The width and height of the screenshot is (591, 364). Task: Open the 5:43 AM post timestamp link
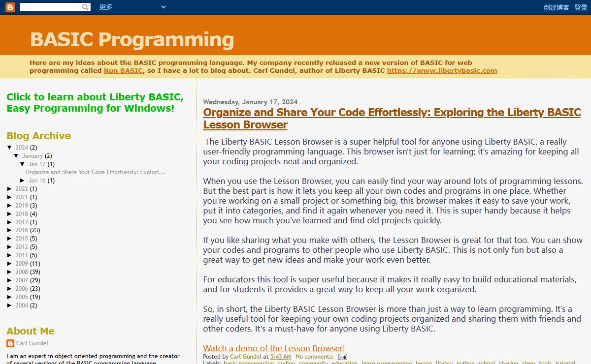[280, 357]
